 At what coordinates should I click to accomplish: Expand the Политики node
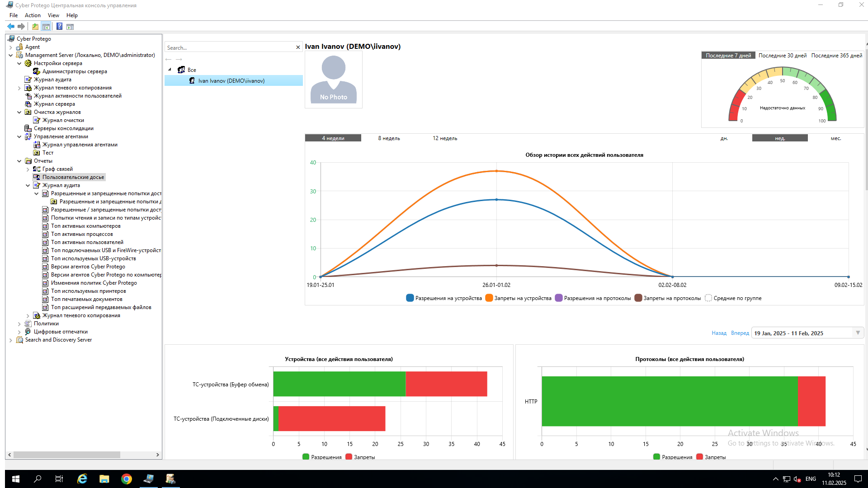point(19,324)
